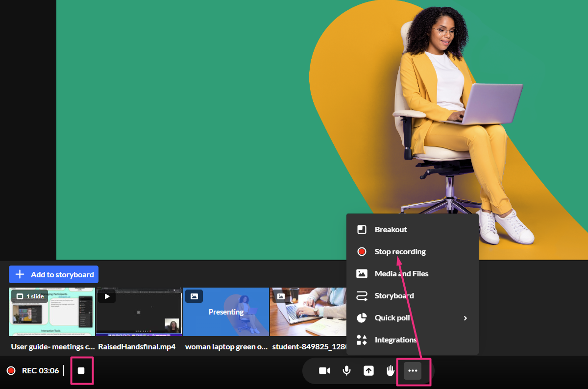
Task: Open Media and Files
Action: [x=401, y=273]
